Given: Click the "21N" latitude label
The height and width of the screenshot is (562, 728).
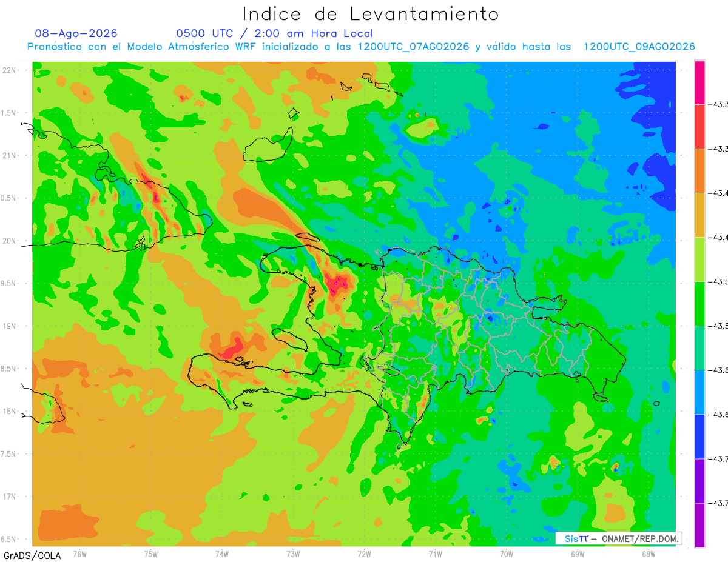Looking at the screenshot, I should (10, 156).
